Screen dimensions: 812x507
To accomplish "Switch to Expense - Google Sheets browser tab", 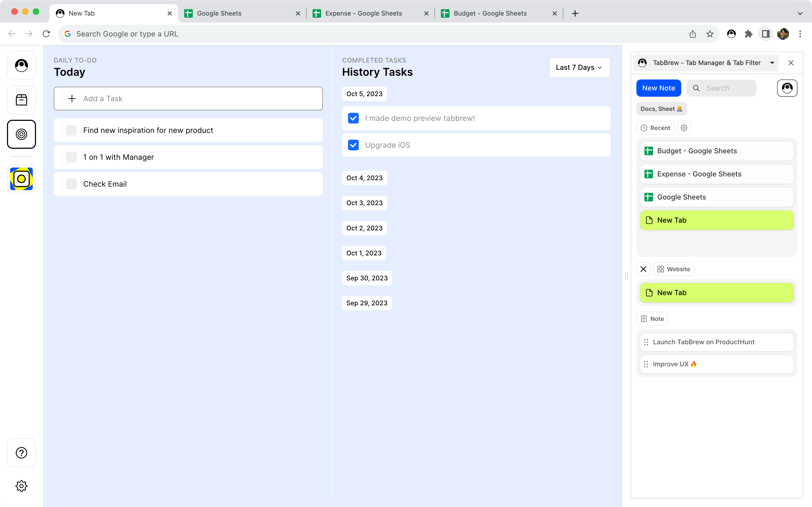I will click(370, 13).
